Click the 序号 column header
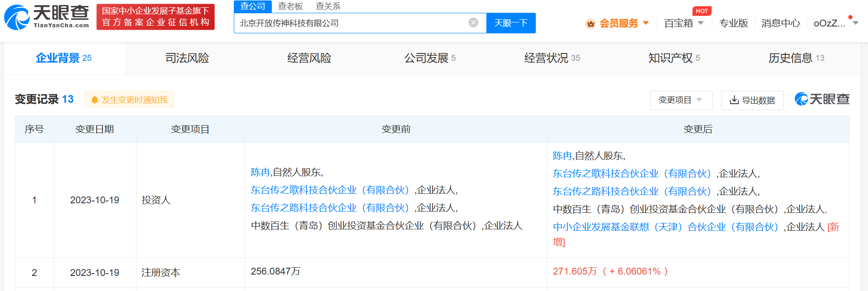This screenshot has height=291, width=868. pos(34,129)
